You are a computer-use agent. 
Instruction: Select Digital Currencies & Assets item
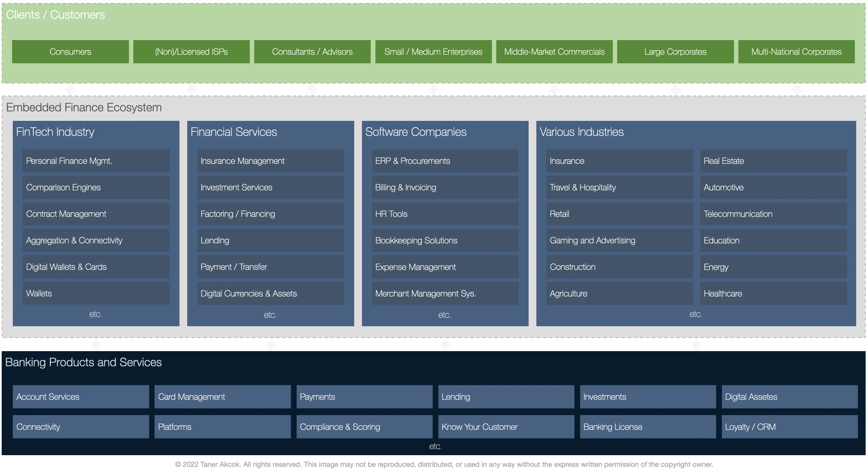[x=271, y=294]
